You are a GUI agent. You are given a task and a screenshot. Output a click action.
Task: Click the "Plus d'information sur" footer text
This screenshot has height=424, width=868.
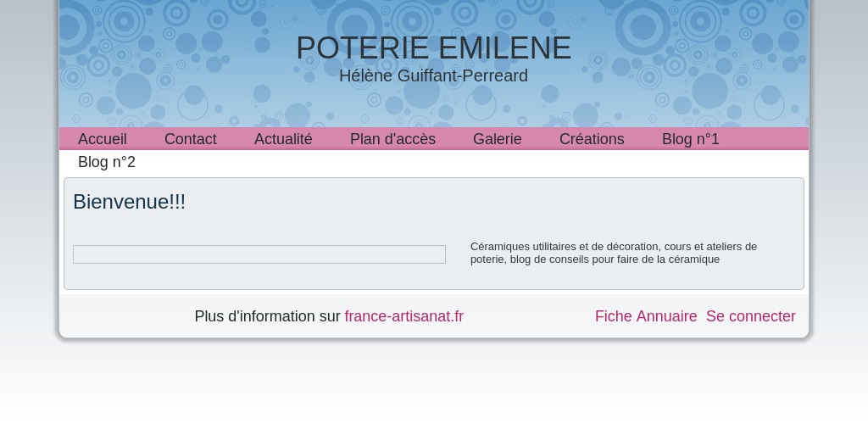267,316
